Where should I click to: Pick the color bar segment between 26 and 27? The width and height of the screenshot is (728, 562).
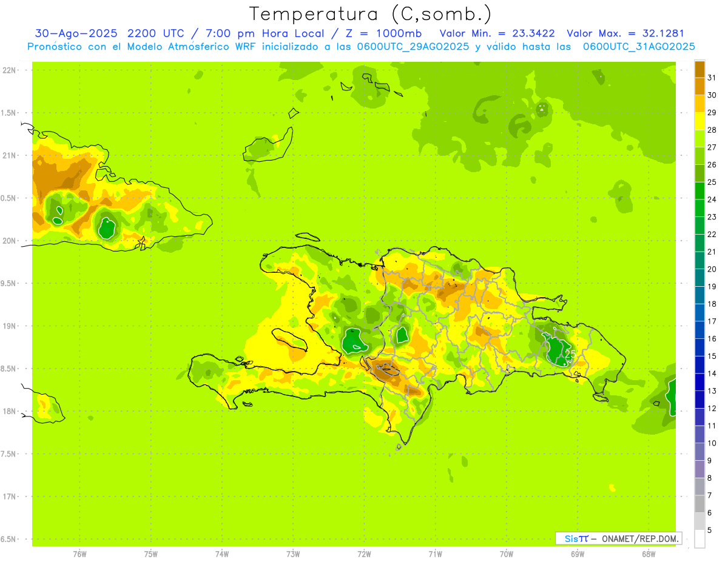(x=699, y=156)
